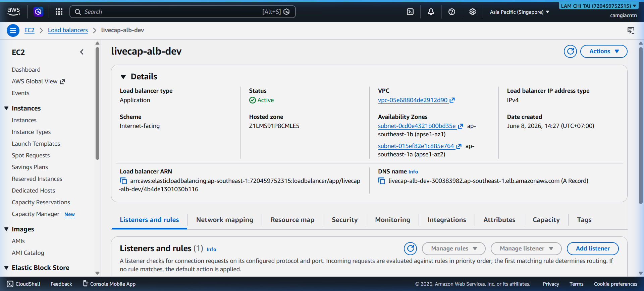This screenshot has height=291, width=644.
Task: Open the LAM CHI TAI account menu
Action: (x=599, y=6)
